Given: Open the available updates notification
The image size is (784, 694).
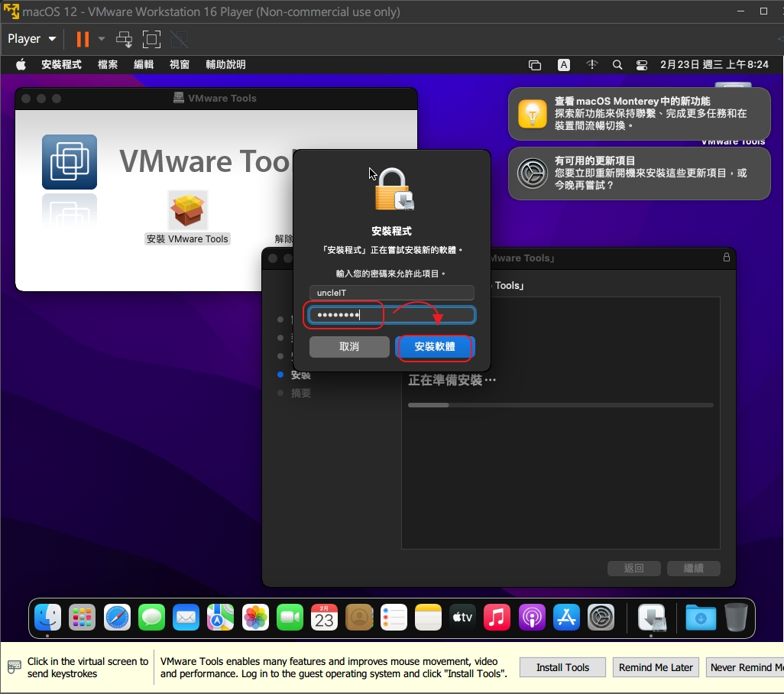Looking at the screenshot, I should point(639,173).
